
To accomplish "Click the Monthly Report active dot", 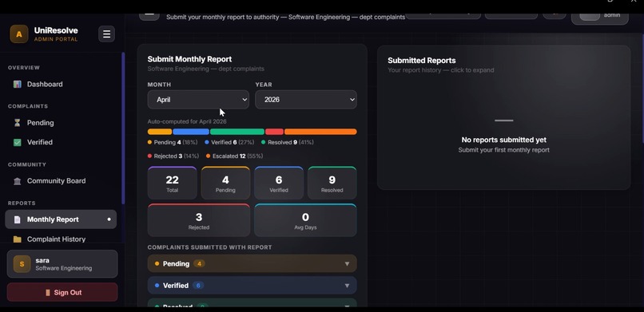I will point(109,219).
